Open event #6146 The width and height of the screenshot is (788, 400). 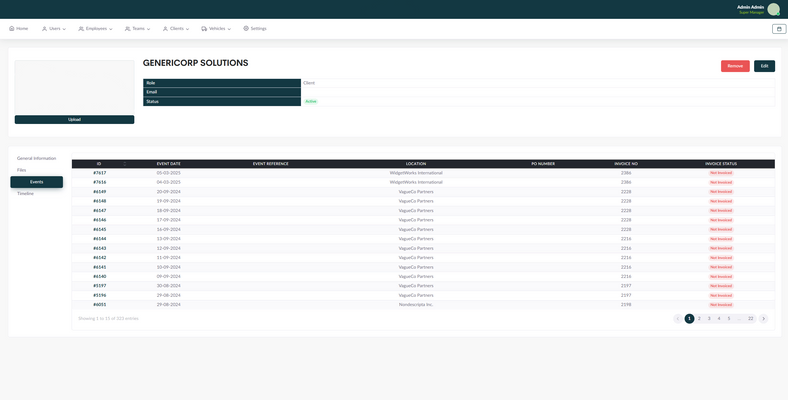[100, 220]
